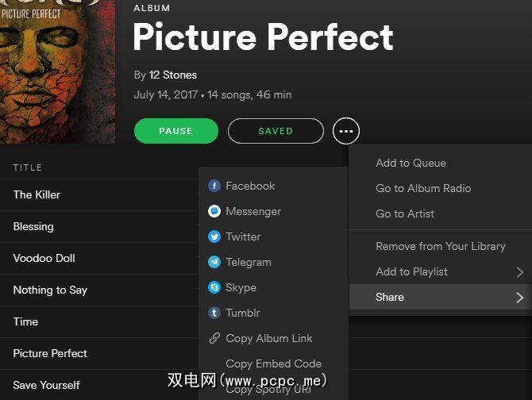
Task: Expand the Add to Playlist arrow
Action: (519, 271)
